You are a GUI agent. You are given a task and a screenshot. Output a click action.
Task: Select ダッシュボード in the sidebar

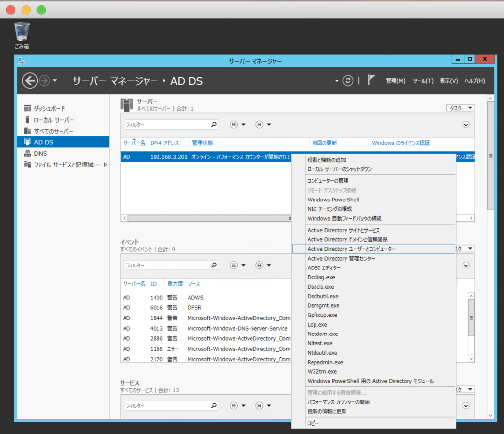click(x=63, y=108)
